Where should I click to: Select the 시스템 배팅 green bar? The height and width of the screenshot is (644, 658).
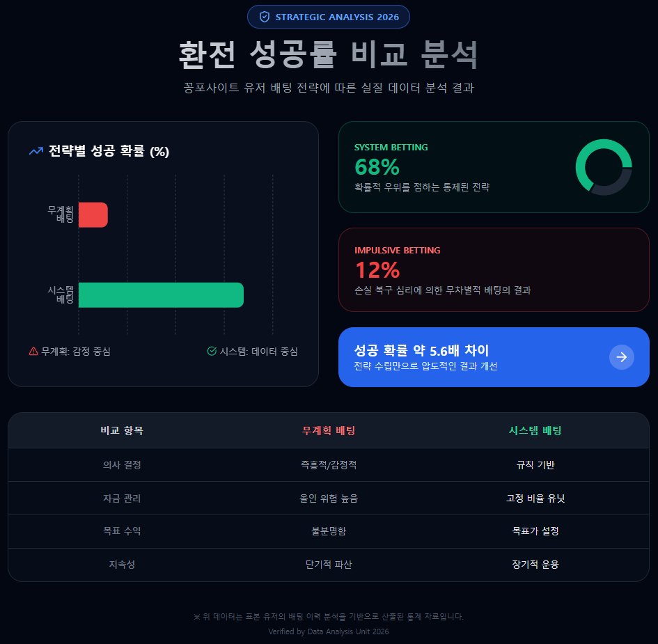tap(161, 295)
